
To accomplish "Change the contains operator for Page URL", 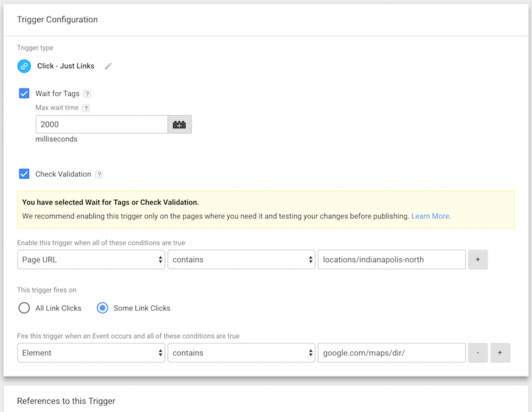I will (x=241, y=259).
